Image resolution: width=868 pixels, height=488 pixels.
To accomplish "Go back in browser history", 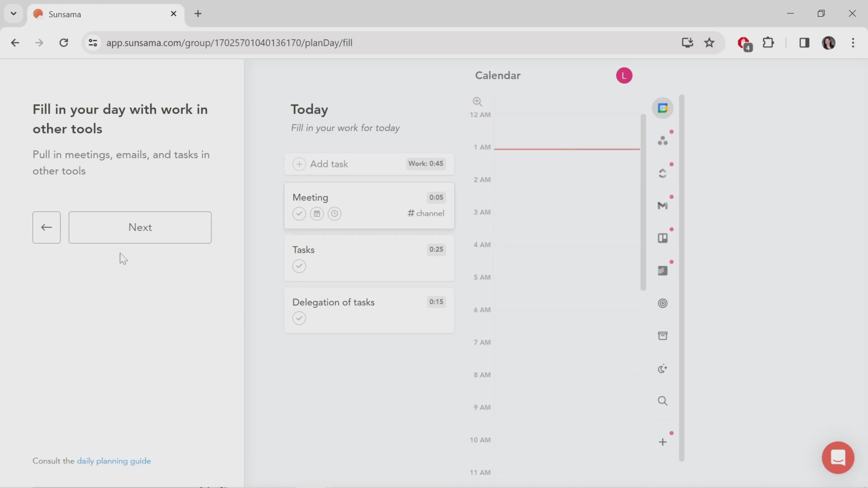I will tap(15, 43).
